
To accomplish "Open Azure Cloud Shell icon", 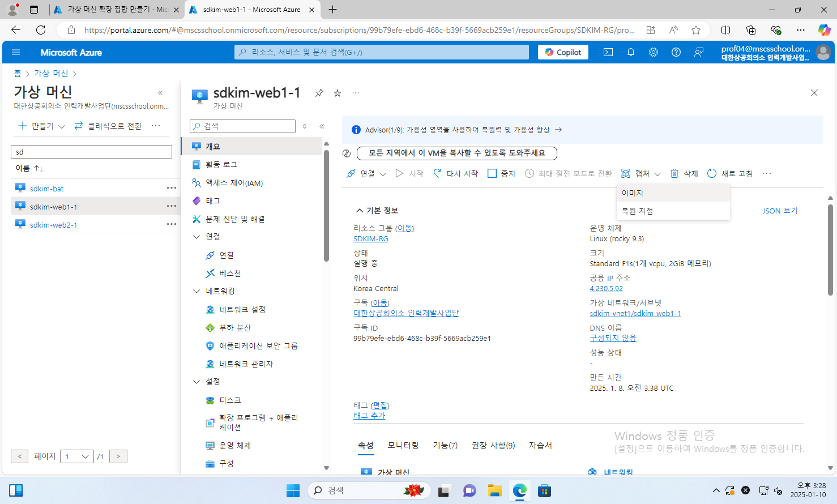I will [608, 52].
